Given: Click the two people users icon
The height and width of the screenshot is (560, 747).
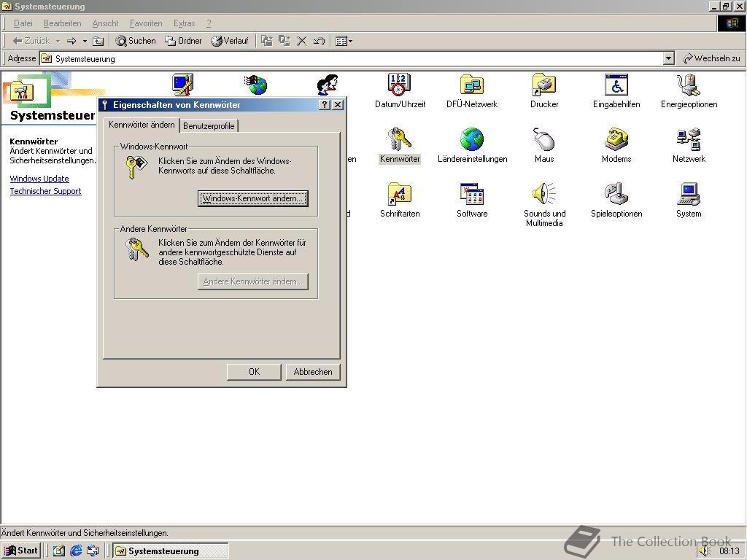Looking at the screenshot, I should [x=328, y=85].
